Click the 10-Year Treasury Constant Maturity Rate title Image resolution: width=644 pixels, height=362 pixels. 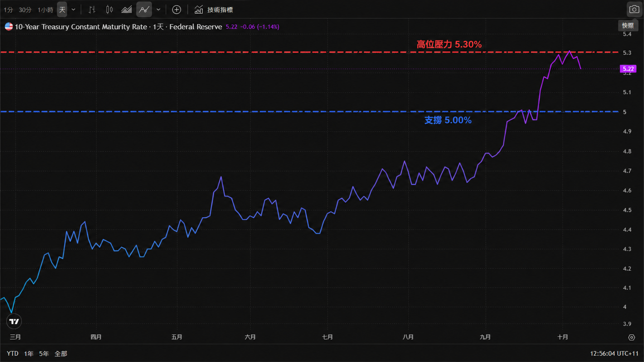coord(81,27)
